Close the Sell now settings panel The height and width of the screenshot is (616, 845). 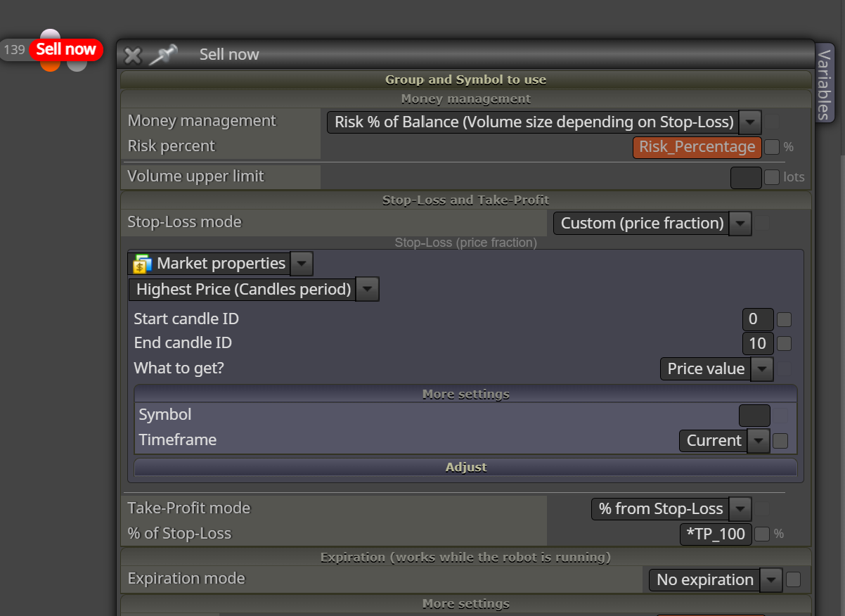[x=133, y=56]
